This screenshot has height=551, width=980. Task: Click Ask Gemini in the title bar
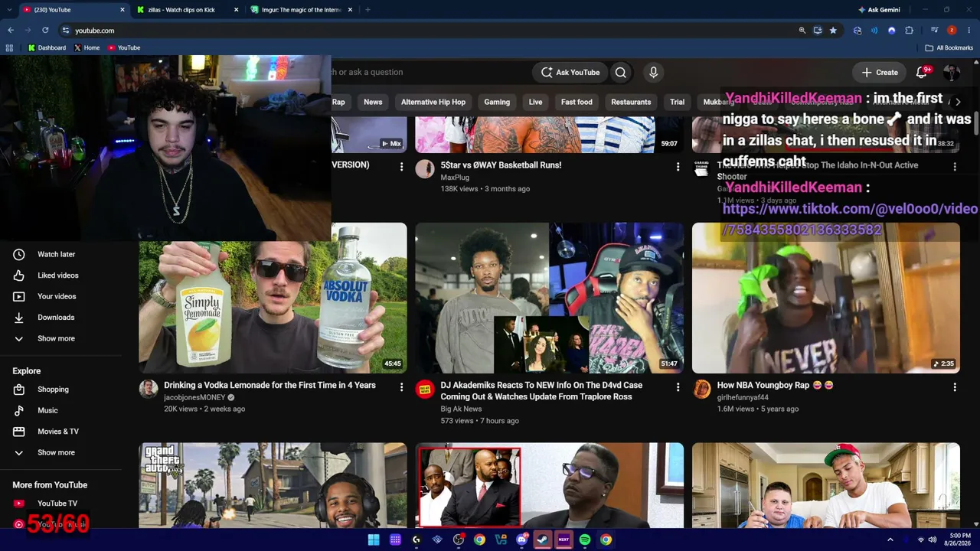tap(879, 10)
